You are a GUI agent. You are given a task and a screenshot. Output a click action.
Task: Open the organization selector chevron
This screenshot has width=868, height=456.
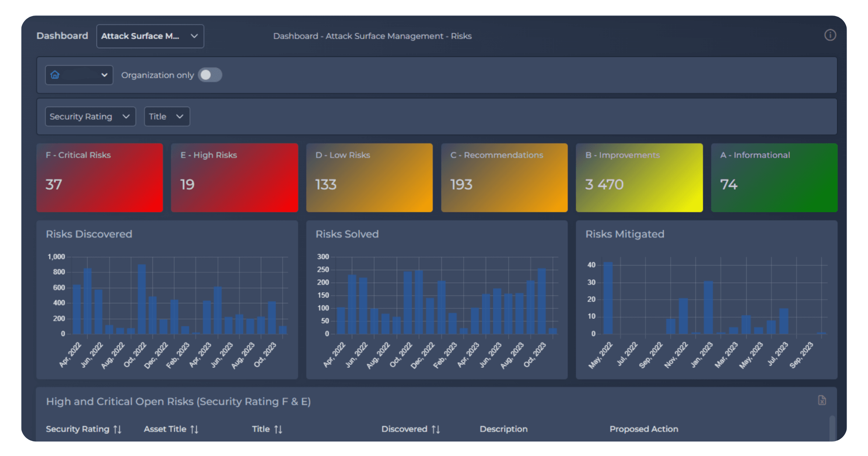tap(104, 75)
